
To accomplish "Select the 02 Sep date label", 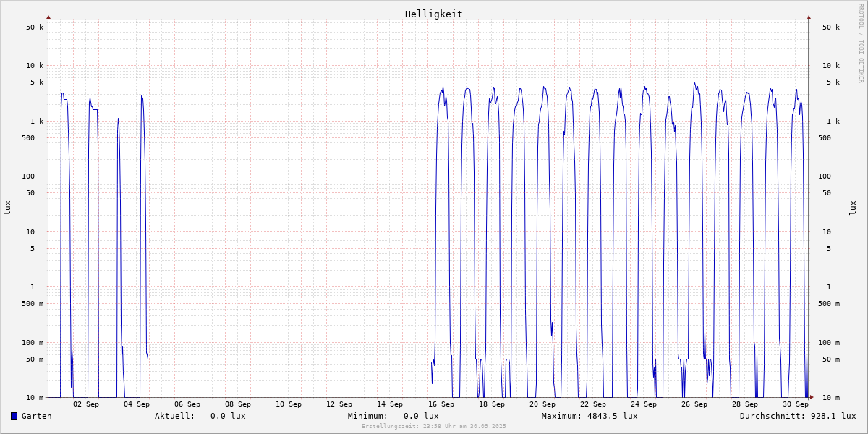I will (x=86, y=404).
